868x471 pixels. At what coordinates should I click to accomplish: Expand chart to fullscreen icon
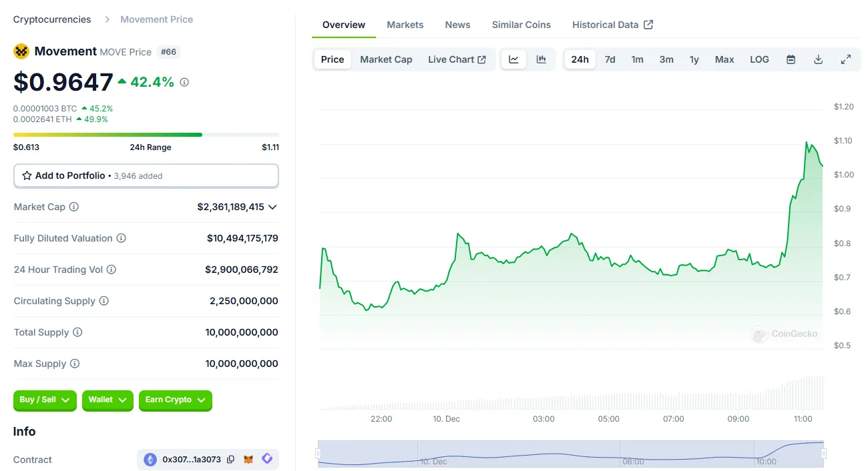pyautogui.click(x=845, y=59)
